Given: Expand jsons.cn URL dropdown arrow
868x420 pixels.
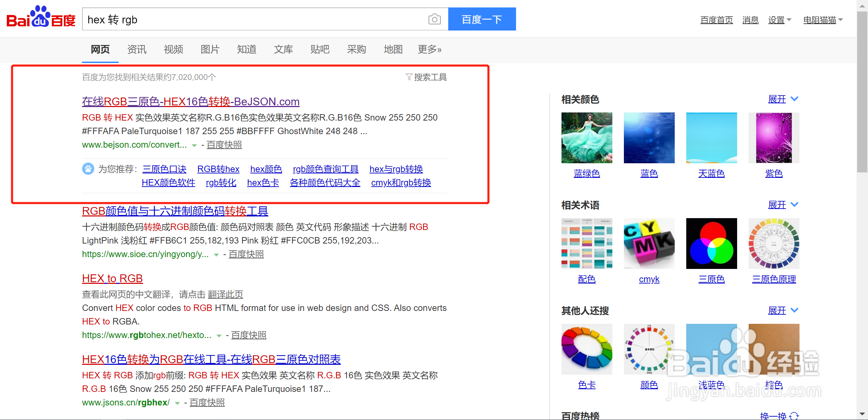Looking at the screenshot, I should pyautogui.click(x=177, y=403).
